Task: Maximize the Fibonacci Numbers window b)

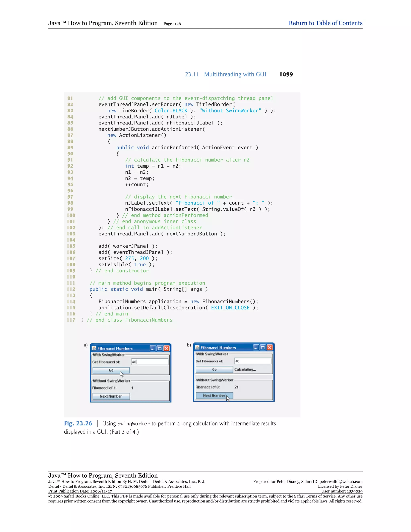Action: point(263,348)
